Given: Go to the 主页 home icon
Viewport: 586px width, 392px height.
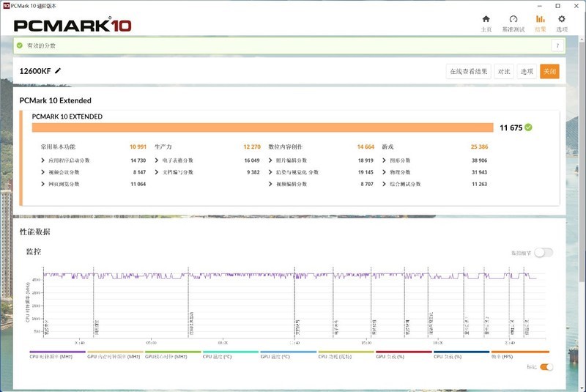Looking at the screenshot, I should [x=486, y=19].
